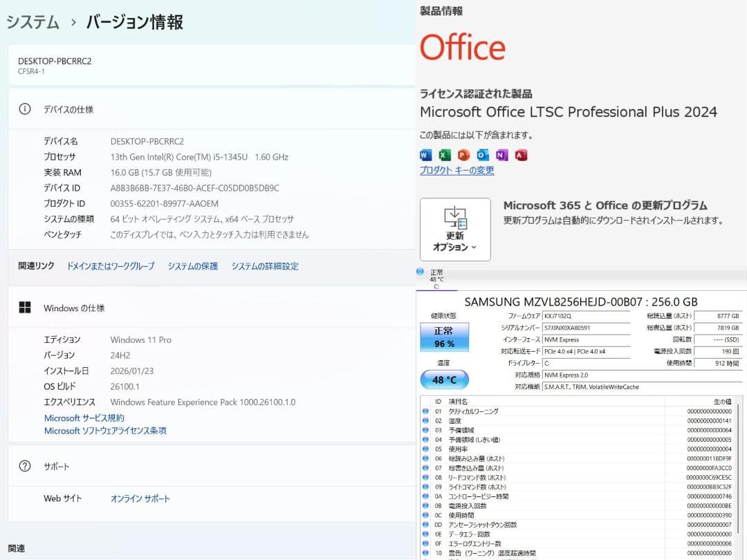Click the オンライン サポート link
Screen dimensions: 747x560
point(141,498)
